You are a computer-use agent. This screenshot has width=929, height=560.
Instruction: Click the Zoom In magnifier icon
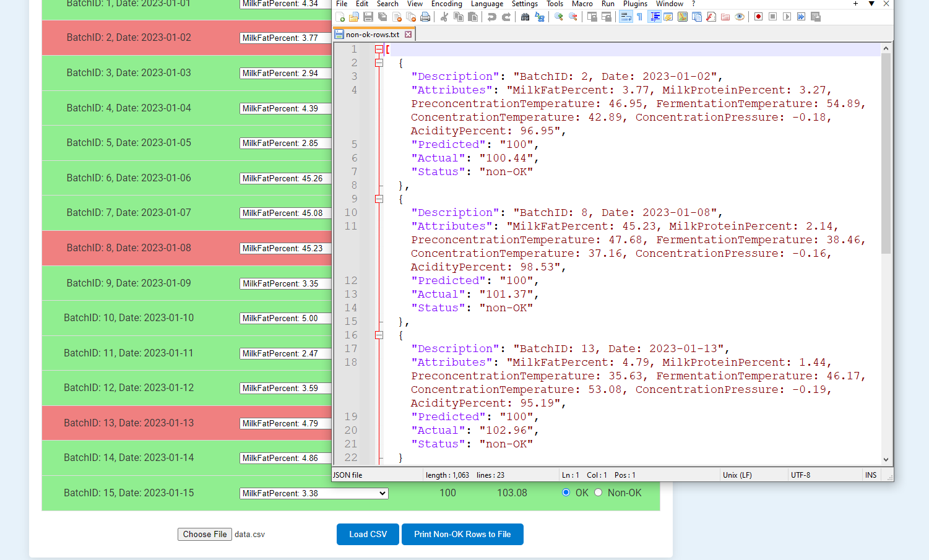pos(559,17)
